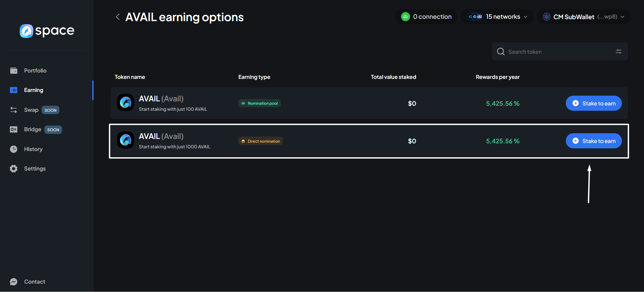
Task: Click the Contact messenger icon
Action: 14,282
